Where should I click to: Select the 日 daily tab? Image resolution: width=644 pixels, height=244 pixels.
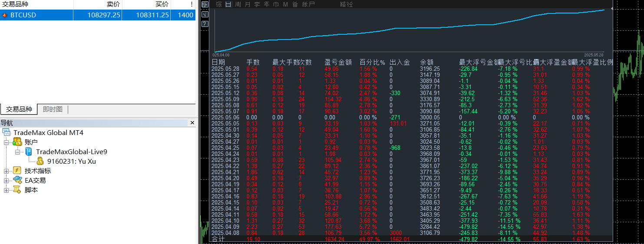coord(228,4)
